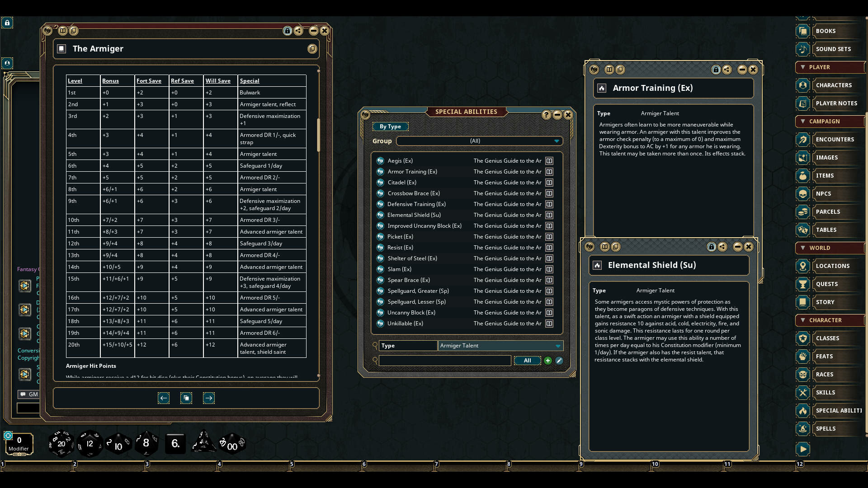The image size is (868, 488).
Task: Lock The Armiger window
Action: click(288, 31)
